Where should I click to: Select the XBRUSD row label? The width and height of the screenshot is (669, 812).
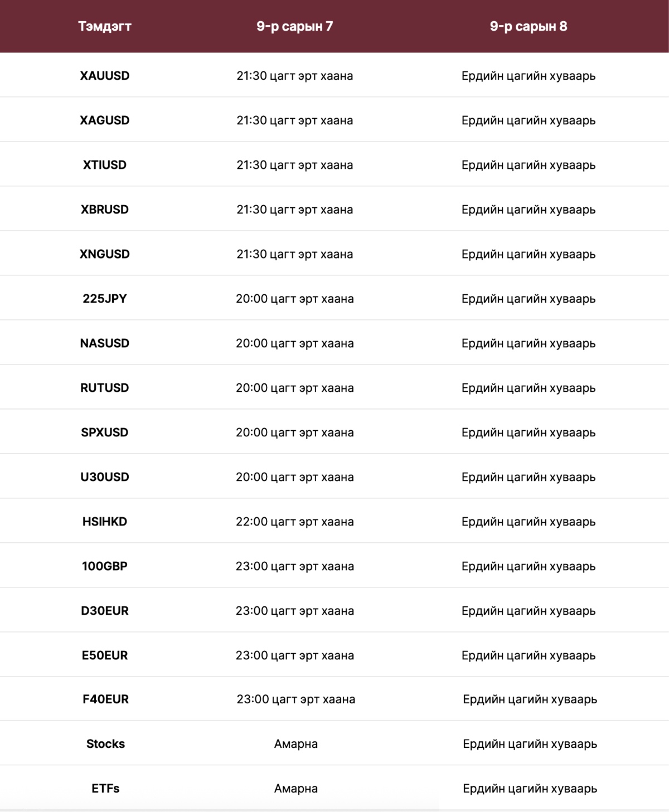click(x=105, y=210)
